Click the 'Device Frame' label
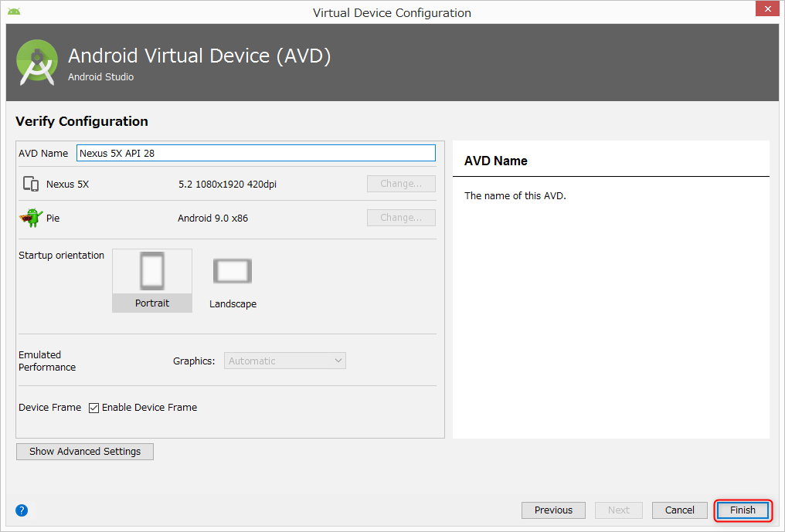Image resolution: width=785 pixels, height=532 pixels. (x=50, y=408)
